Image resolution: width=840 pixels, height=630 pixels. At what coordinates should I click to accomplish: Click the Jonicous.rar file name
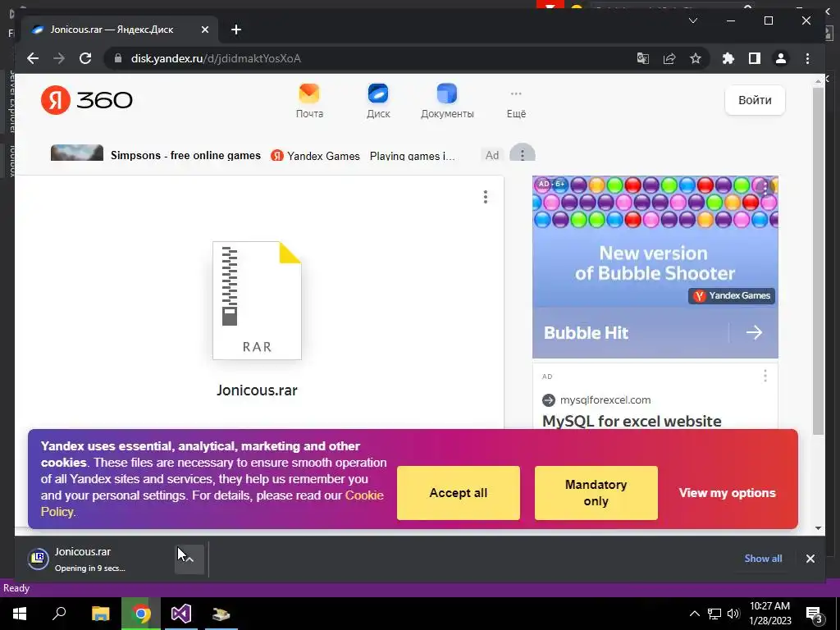point(257,390)
